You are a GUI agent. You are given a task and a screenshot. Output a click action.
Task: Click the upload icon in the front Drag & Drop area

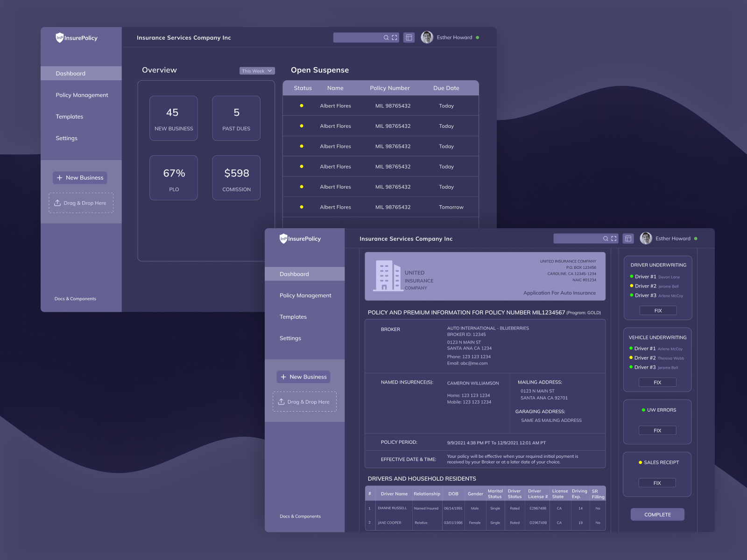tap(282, 402)
